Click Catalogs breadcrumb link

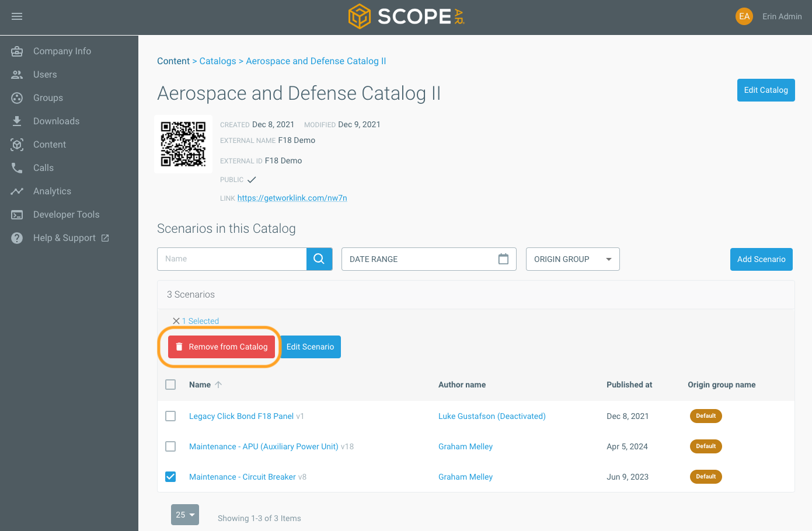pos(218,61)
